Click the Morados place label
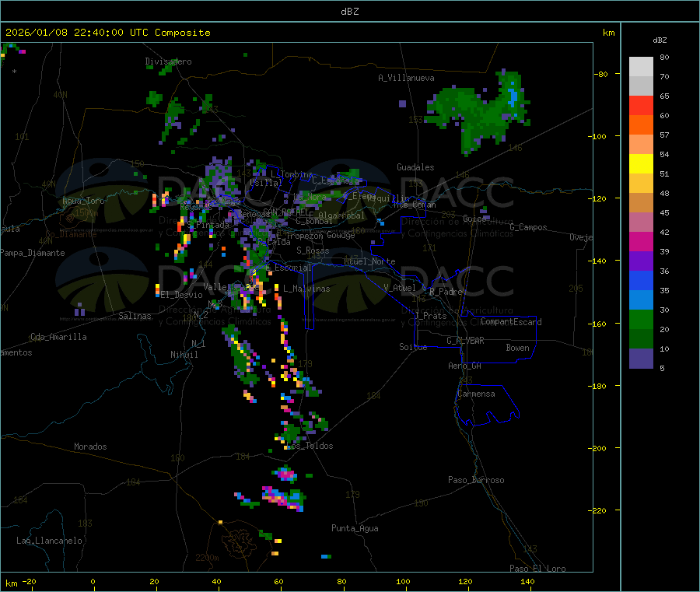The width and height of the screenshot is (700, 592). tap(90, 447)
